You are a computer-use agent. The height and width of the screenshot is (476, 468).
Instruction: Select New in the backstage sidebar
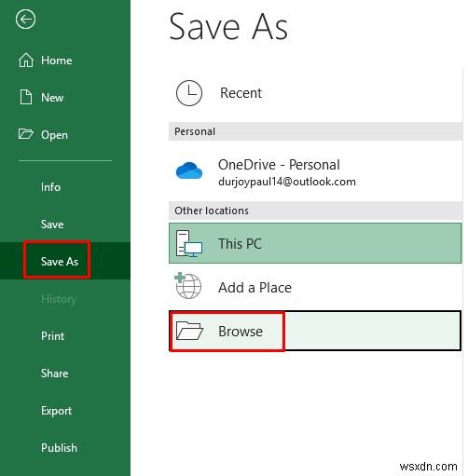65,98
